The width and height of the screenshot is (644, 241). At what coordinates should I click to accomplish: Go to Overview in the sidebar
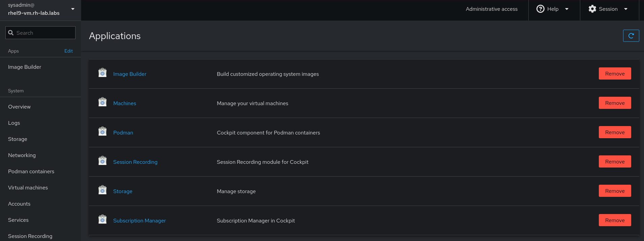point(19,107)
